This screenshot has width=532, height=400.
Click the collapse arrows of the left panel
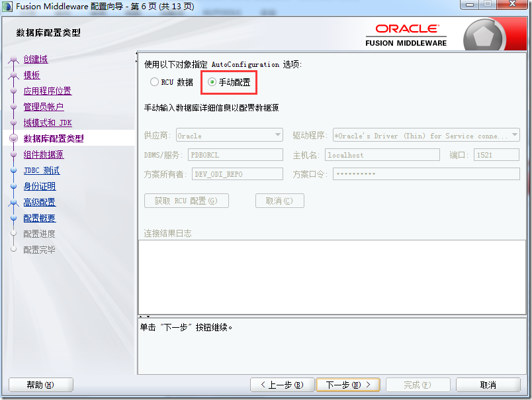[136, 57]
